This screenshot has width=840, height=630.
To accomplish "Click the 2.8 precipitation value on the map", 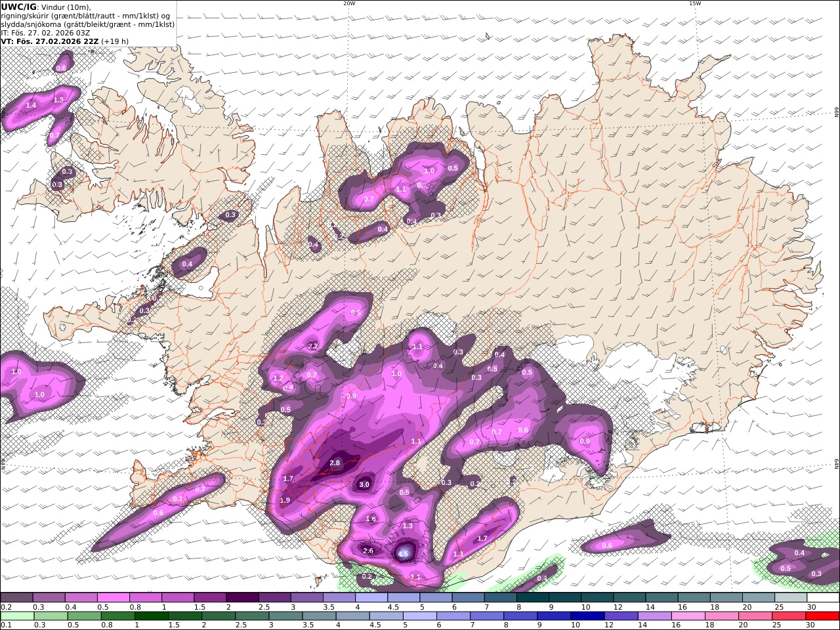I will [335, 463].
